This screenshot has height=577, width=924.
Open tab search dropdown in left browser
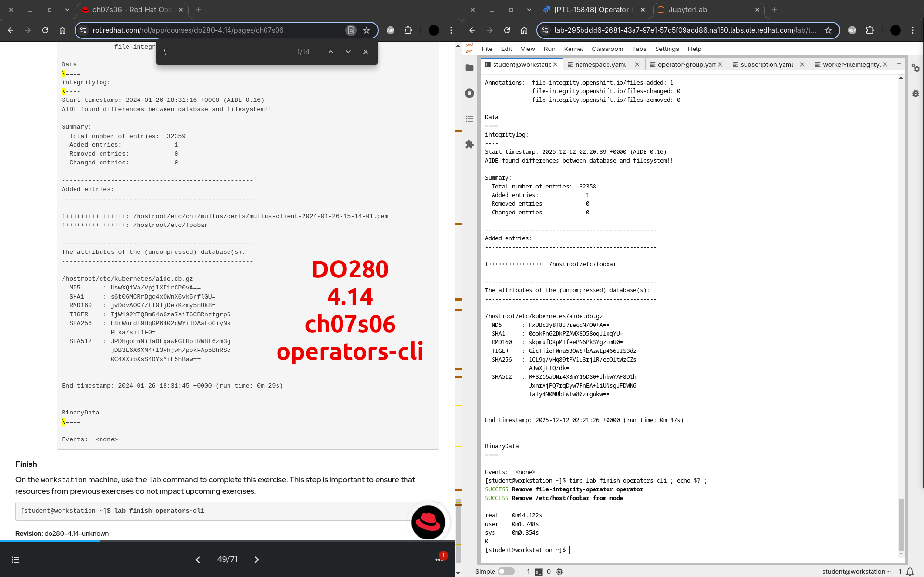click(x=67, y=10)
